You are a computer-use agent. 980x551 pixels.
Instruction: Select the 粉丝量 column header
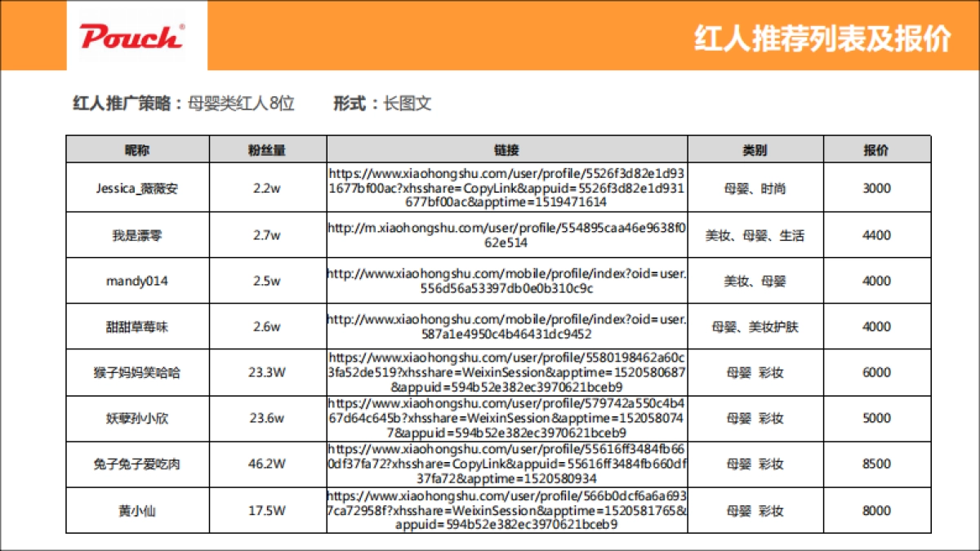[x=267, y=150]
